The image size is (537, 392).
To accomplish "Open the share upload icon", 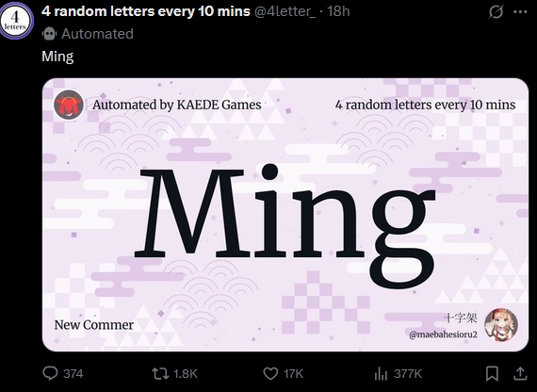I will tap(520, 373).
